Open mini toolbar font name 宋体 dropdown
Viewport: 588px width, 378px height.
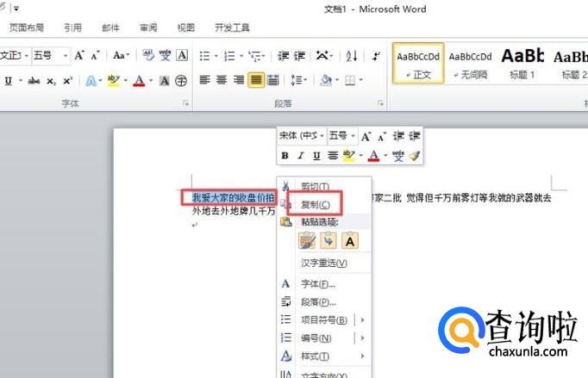pos(322,136)
